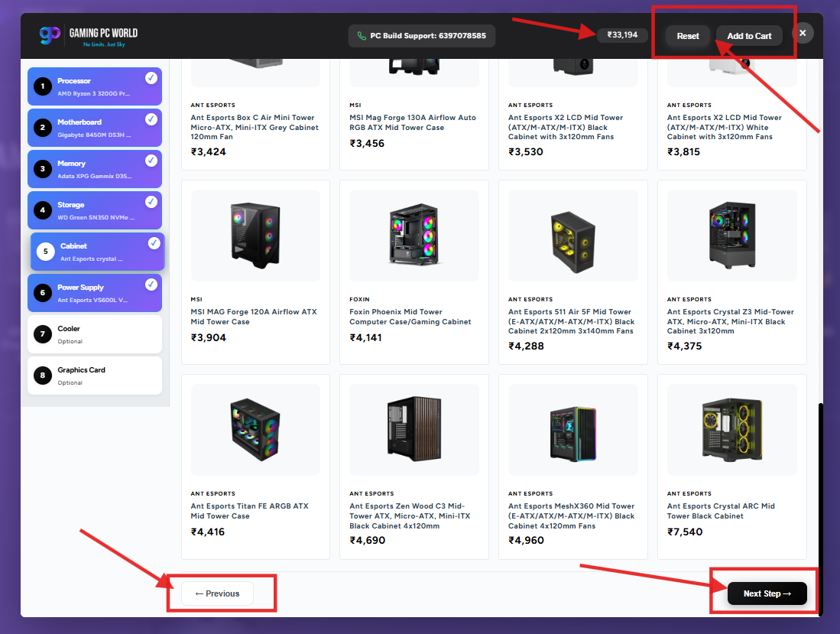Image resolution: width=840 pixels, height=634 pixels.
Task: Go to the optional Cooler step
Action: (95, 334)
